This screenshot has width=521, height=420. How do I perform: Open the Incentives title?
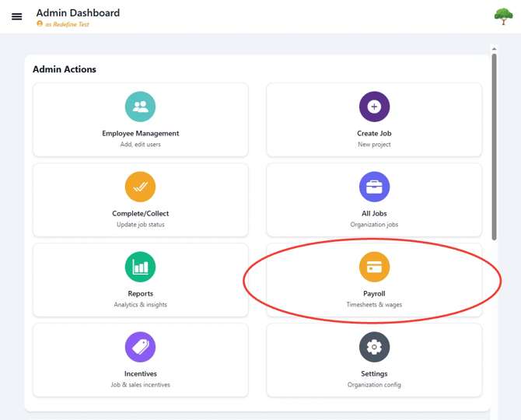click(x=140, y=373)
